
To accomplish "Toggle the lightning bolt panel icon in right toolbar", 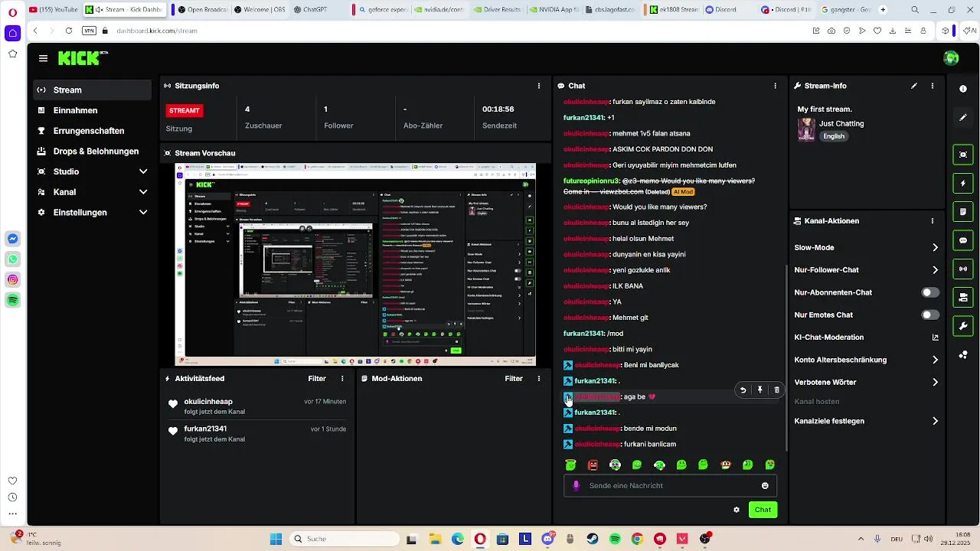I will pos(963,184).
